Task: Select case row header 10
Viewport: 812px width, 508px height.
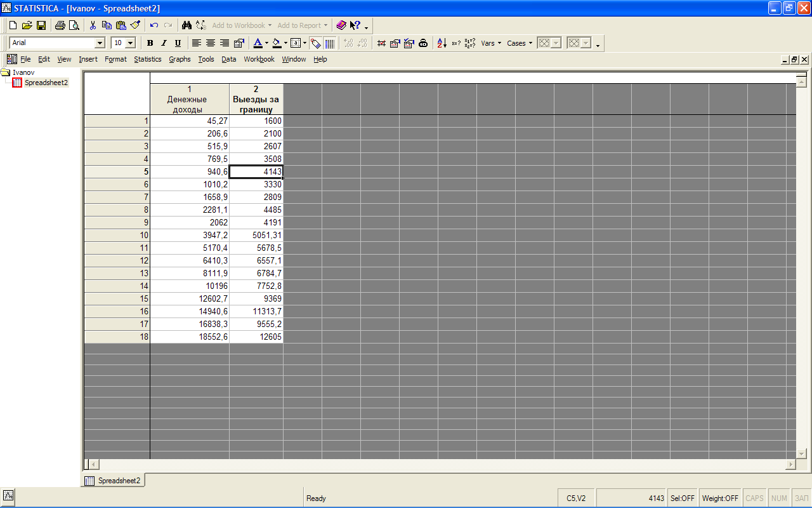Action: pyautogui.click(x=117, y=235)
